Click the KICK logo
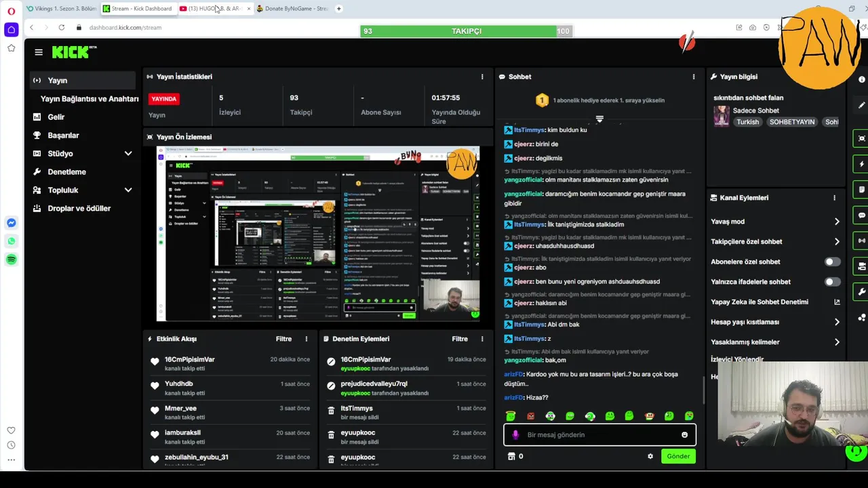The image size is (868, 488). (74, 52)
